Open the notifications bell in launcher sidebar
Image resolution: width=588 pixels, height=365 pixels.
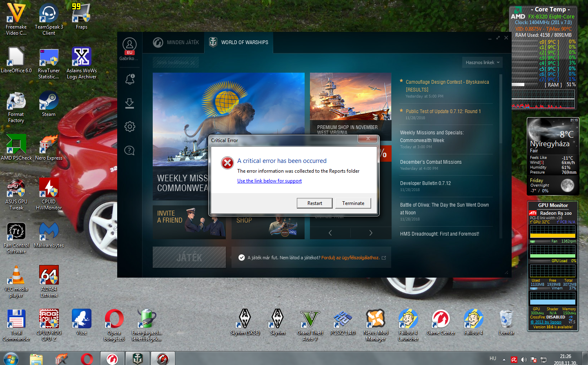pos(130,79)
